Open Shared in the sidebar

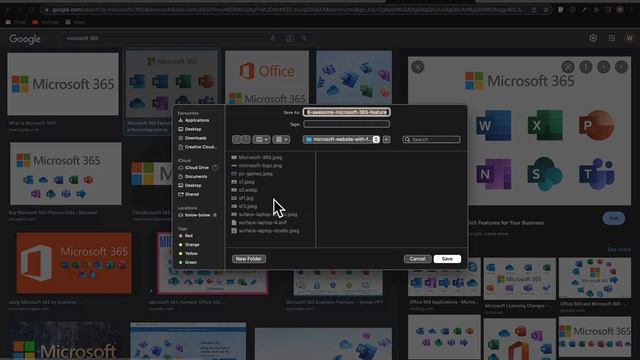click(189, 194)
